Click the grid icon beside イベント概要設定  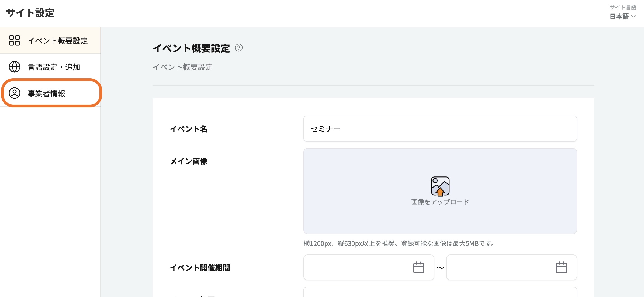pyautogui.click(x=15, y=40)
